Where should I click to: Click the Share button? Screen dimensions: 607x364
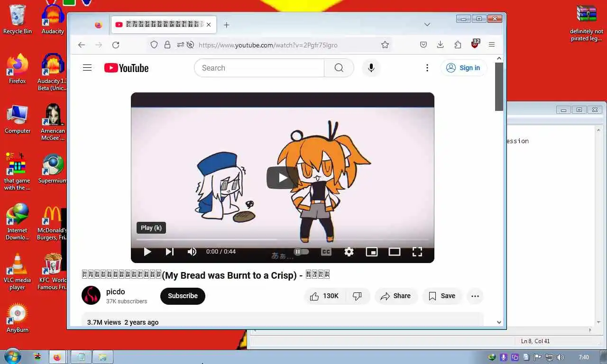click(396, 296)
